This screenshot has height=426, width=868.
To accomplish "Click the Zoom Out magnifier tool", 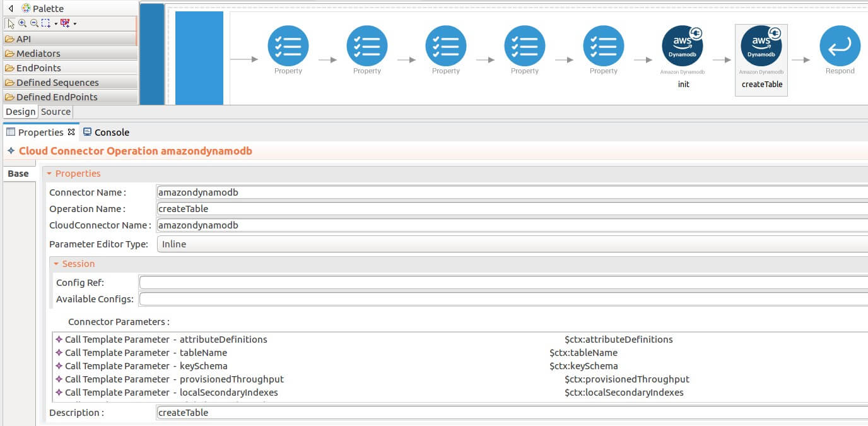I will click(34, 23).
